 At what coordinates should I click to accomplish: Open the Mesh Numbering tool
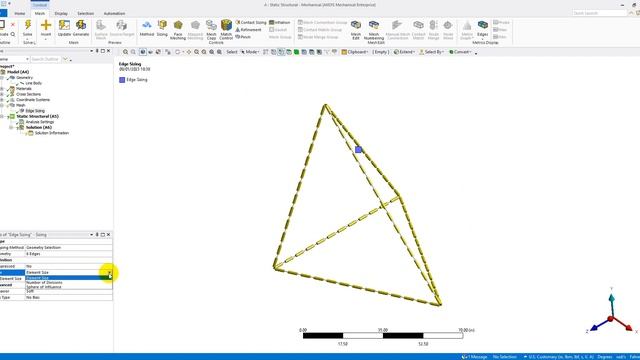tap(373, 25)
